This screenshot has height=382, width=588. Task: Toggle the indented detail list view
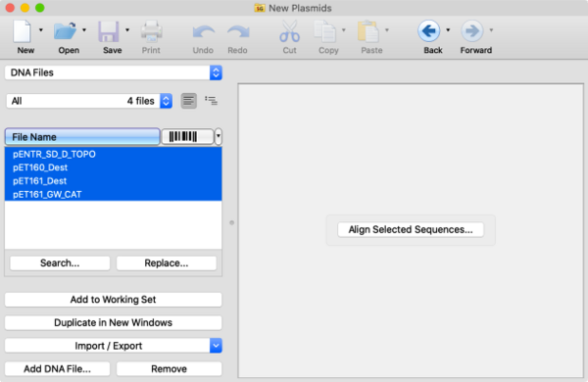(x=211, y=101)
